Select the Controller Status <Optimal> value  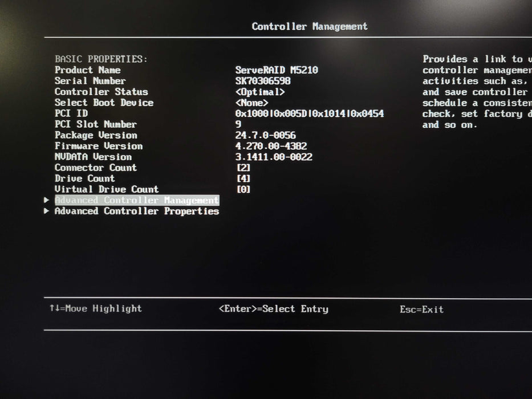(x=260, y=92)
